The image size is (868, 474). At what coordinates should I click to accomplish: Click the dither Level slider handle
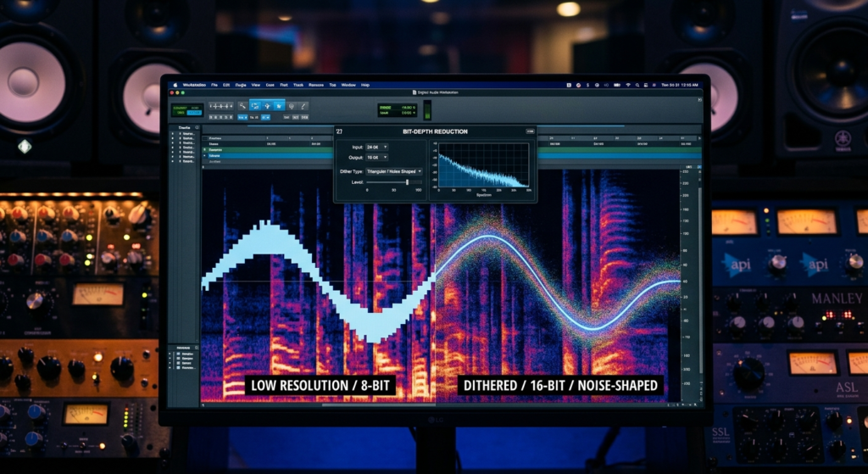[x=407, y=181]
